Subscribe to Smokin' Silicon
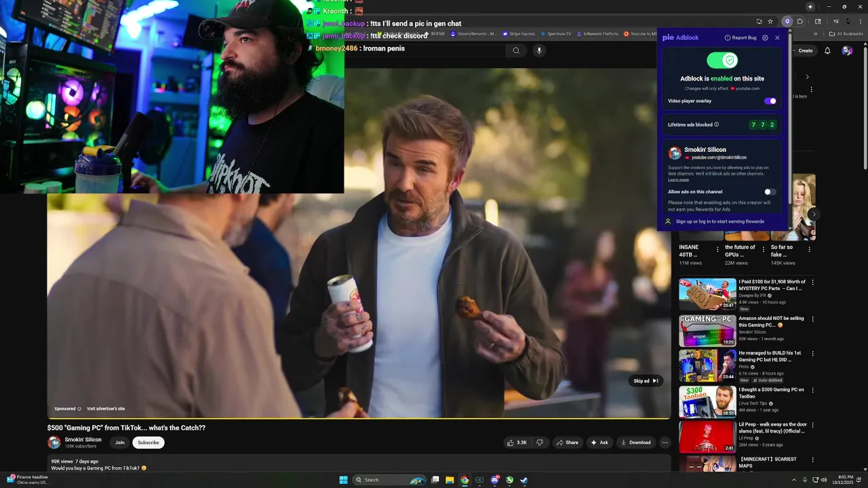The height and width of the screenshot is (488, 868). [x=149, y=443]
